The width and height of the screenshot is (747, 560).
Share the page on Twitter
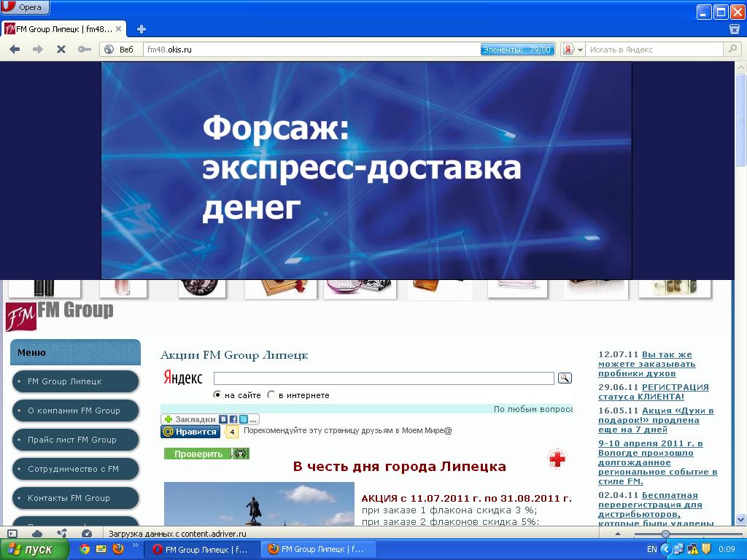coord(244,419)
